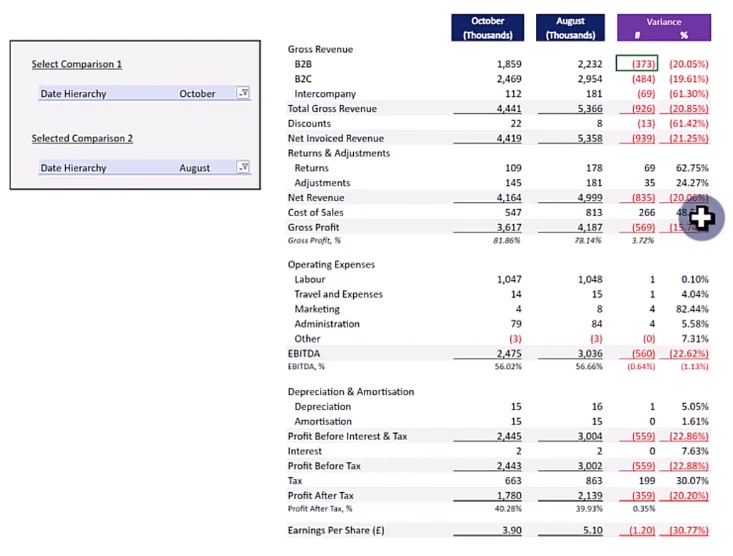
Task: Select the Net Invoiced Revenue August value
Action: pos(590,138)
